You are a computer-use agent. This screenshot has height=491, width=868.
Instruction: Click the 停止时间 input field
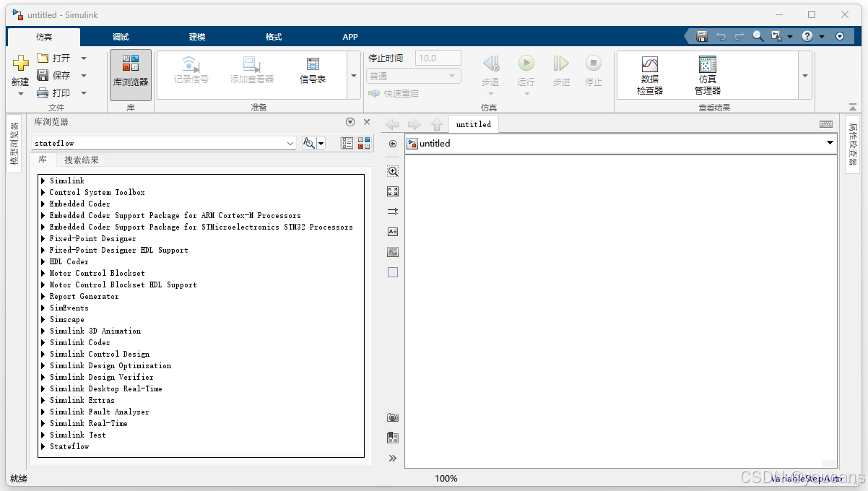click(x=438, y=58)
